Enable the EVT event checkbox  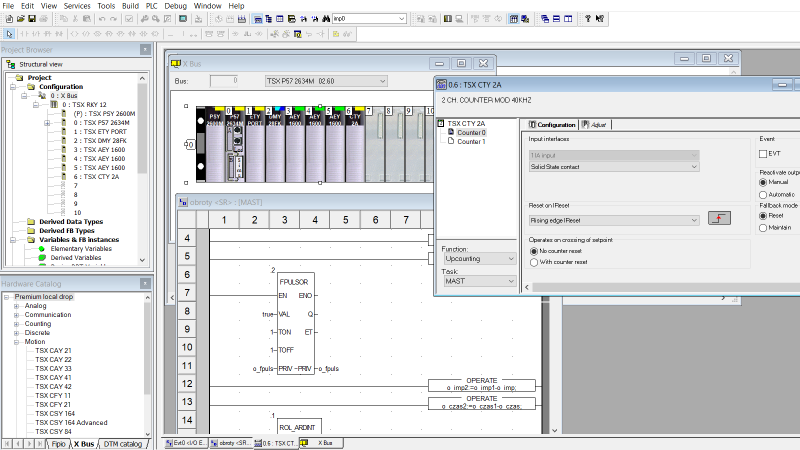click(763, 154)
